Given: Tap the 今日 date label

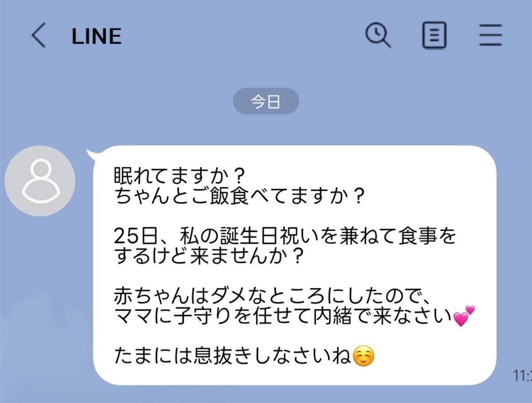Looking at the screenshot, I should coord(266,102).
